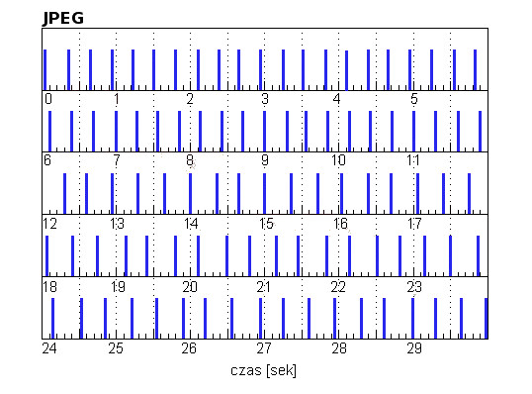532x394 pixels.
Task: Click the 'czas [sek]' axis label
Action: (263, 370)
